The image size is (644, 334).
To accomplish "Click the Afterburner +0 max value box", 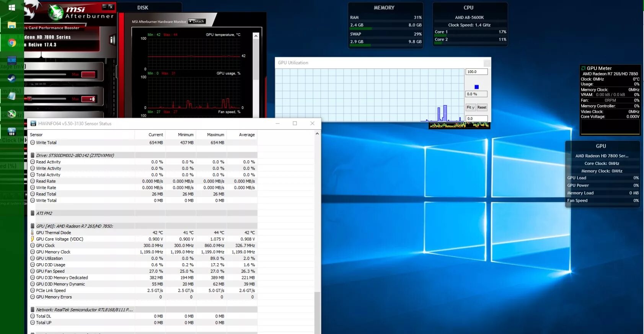I will [88, 99].
